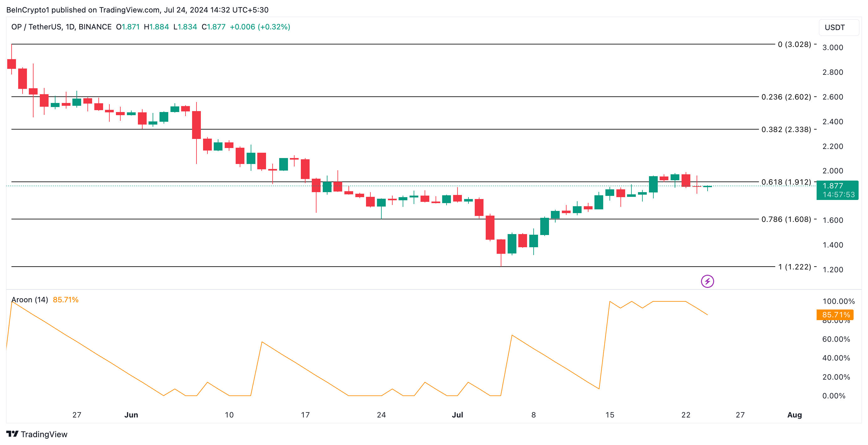This screenshot has height=445, width=868.
Task: Click the 0.382 (2.338) Fibonacci label
Action: [x=786, y=130]
